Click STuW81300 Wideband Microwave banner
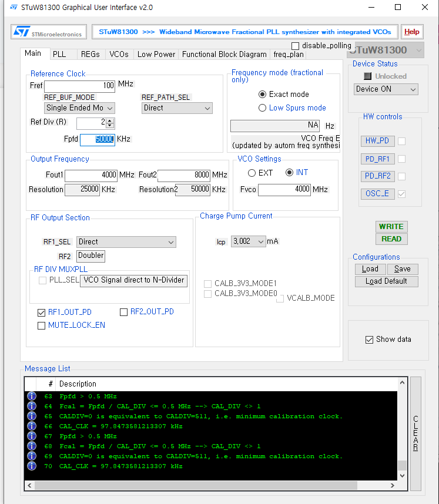This screenshot has width=439, height=504. tap(245, 32)
